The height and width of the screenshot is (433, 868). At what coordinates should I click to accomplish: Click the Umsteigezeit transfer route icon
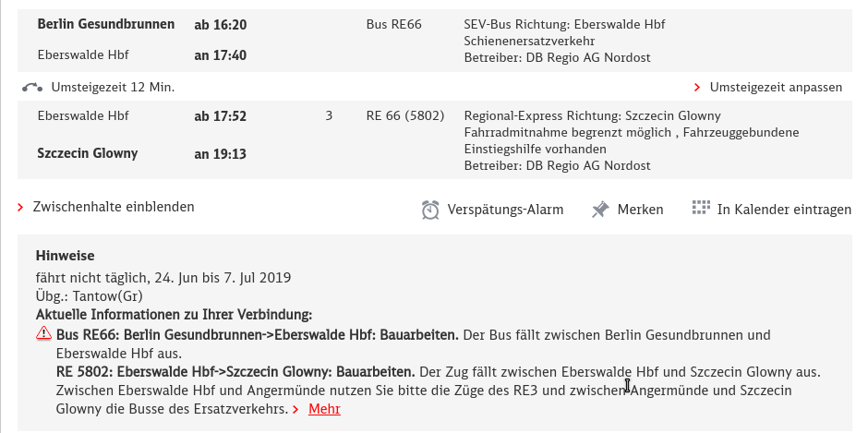tap(32, 87)
